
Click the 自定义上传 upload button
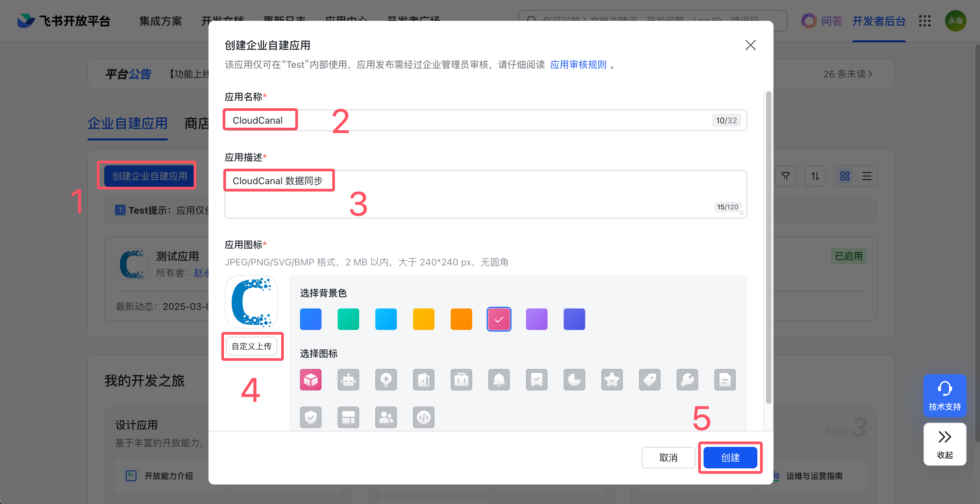coord(252,346)
